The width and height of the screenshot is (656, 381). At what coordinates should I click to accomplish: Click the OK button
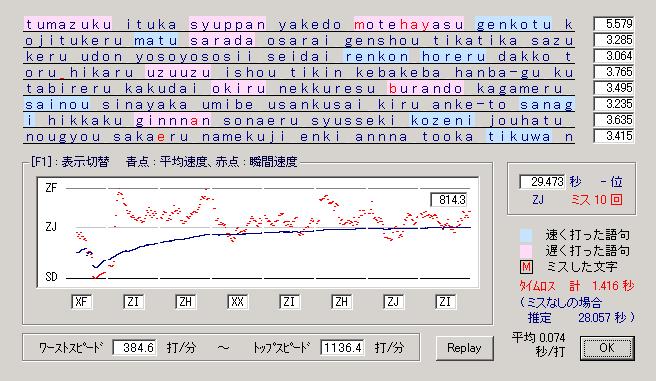pyautogui.click(x=607, y=348)
